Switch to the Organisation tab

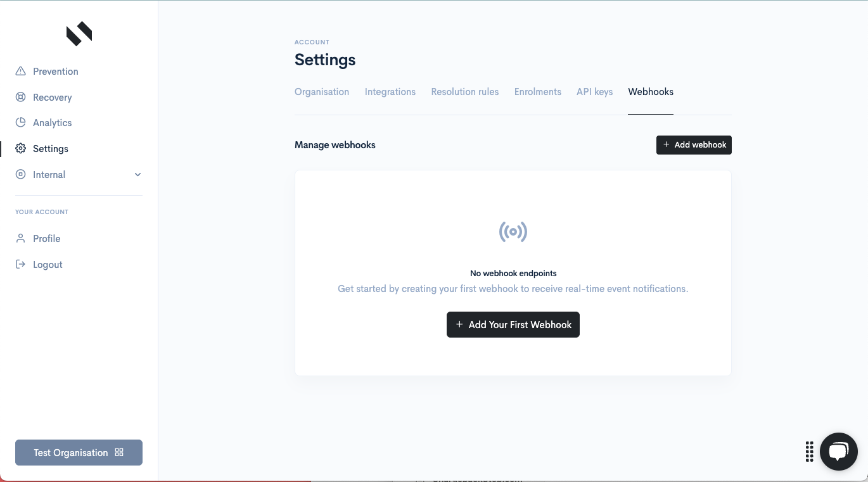[322, 92]
